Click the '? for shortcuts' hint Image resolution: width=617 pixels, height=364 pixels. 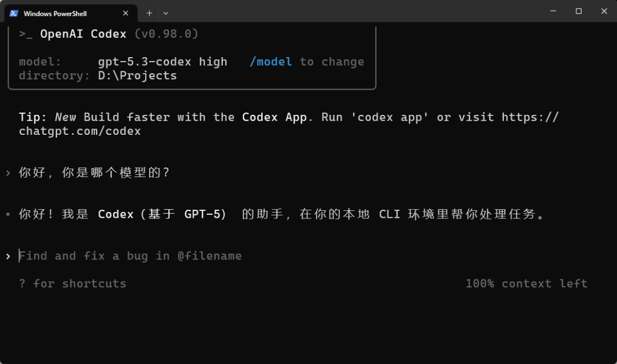73,284
